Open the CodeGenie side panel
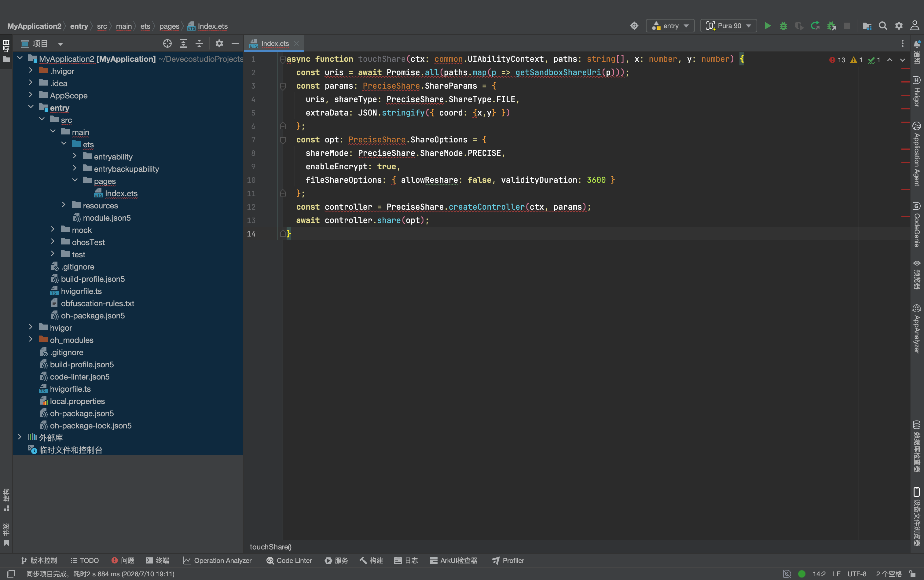This screenshot has height=580, width=924. pos(917,224)
